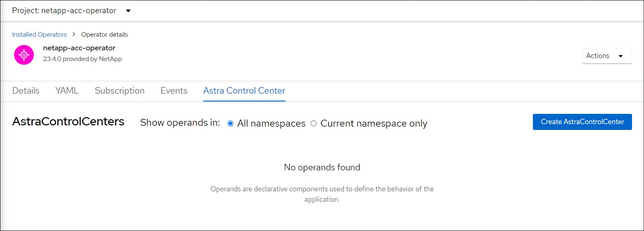Switch to the Subscription tab

coord(119,91)
